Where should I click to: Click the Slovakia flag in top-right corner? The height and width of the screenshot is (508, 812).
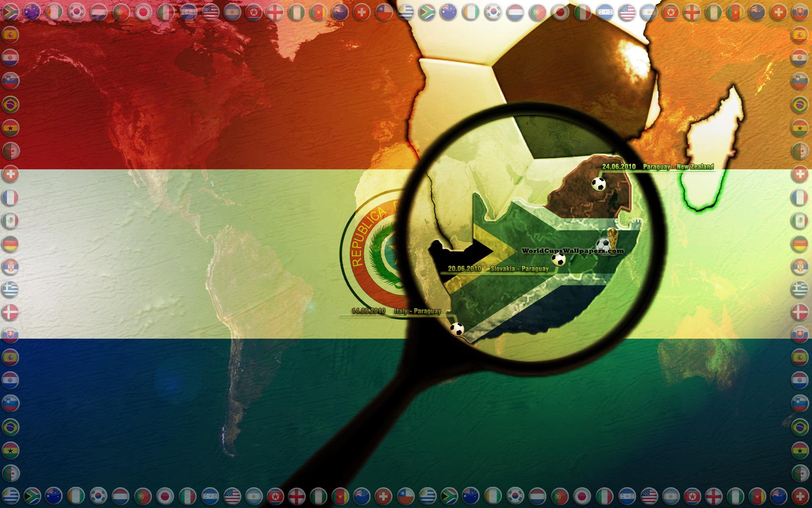coord(799,13)
